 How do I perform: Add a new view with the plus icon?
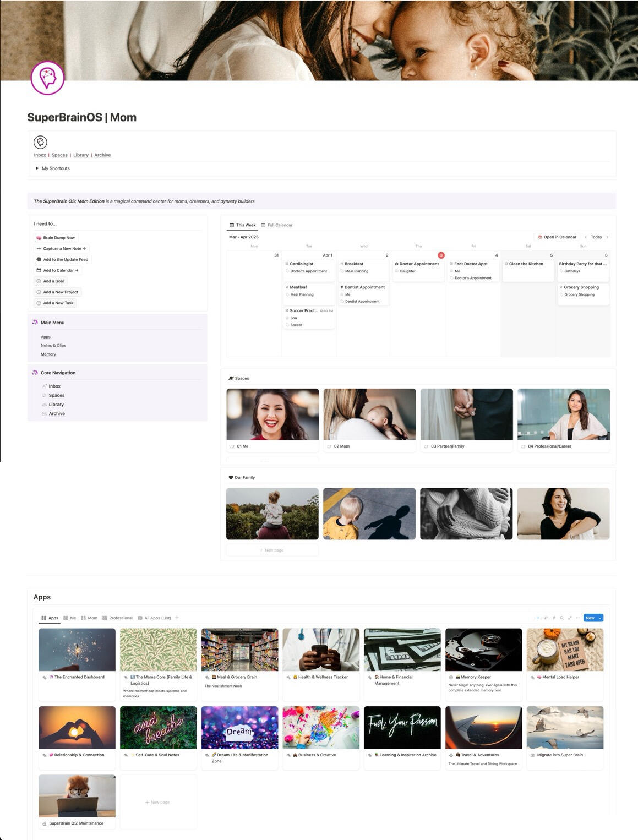177,618
